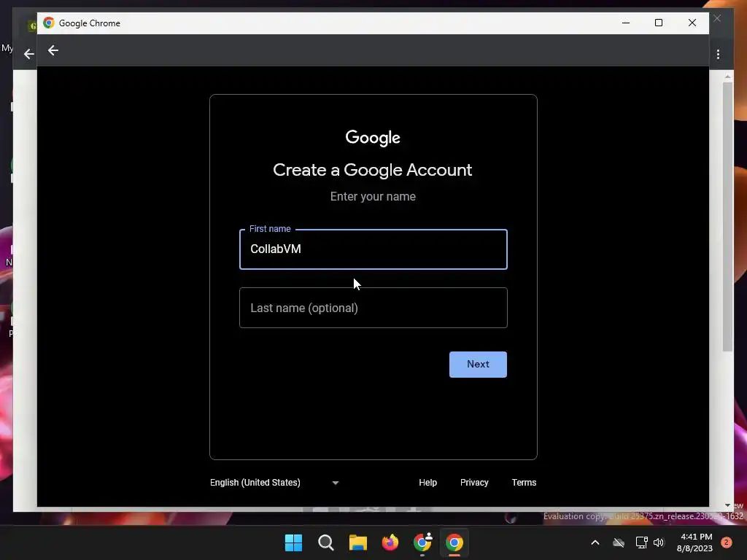Open the three-dot menu in background window
Screen dimensions: 747x560
[x=718, y=55]
